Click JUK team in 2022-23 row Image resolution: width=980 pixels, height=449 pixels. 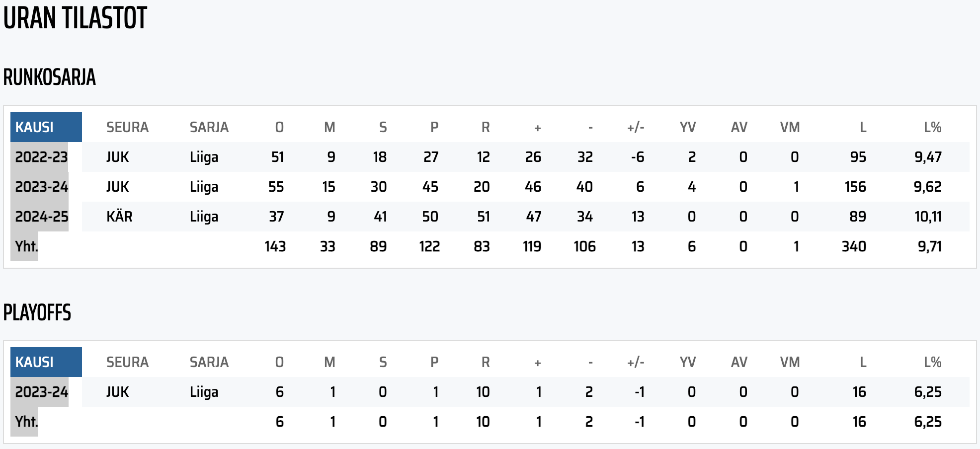coord(117,157)
